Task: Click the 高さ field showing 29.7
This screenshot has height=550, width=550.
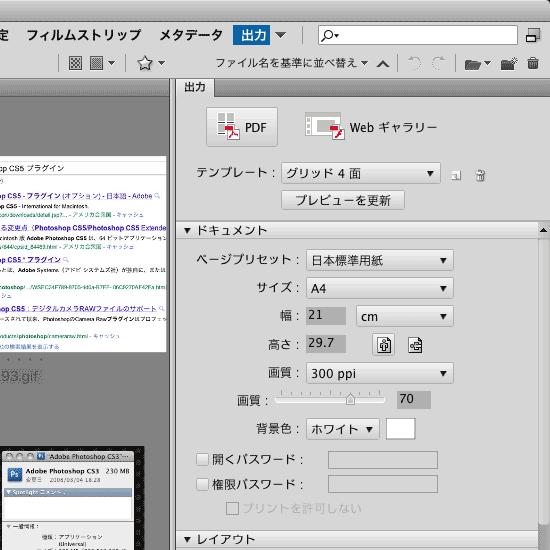Action: tap(326, 343)
